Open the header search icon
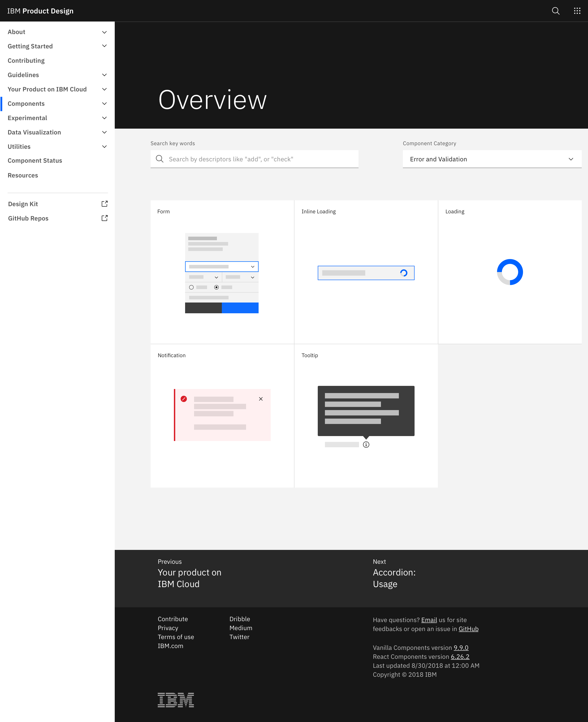 [556, 11]
